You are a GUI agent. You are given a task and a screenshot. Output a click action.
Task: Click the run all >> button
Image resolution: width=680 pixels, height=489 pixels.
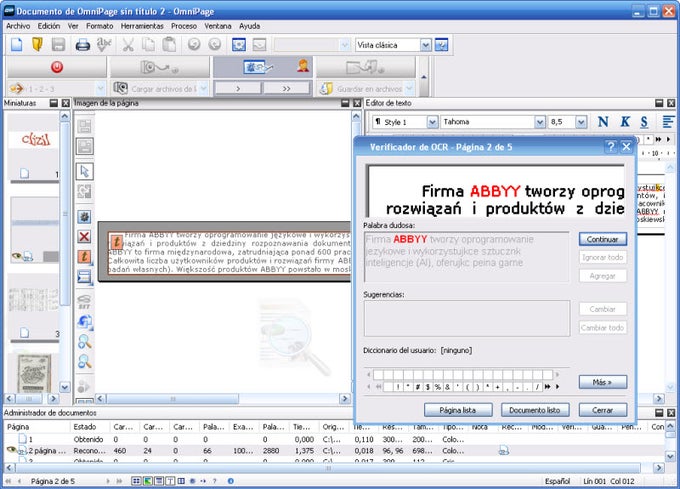pyautogui.click(x=287, y=88)
